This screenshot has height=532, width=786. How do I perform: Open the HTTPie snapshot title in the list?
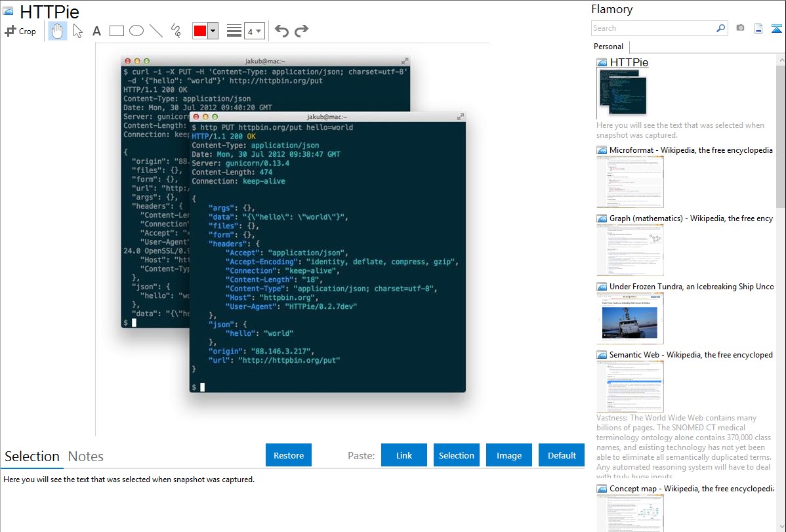point(629,62)
